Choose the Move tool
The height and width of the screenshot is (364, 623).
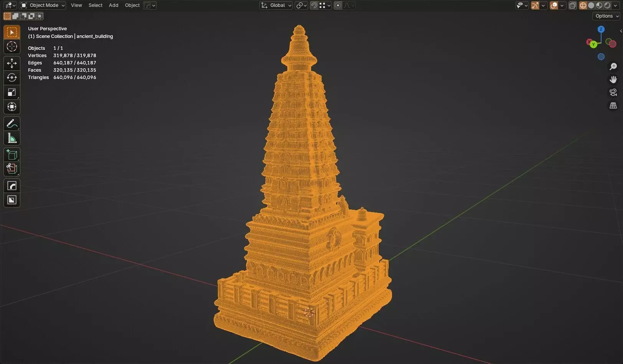12,63
